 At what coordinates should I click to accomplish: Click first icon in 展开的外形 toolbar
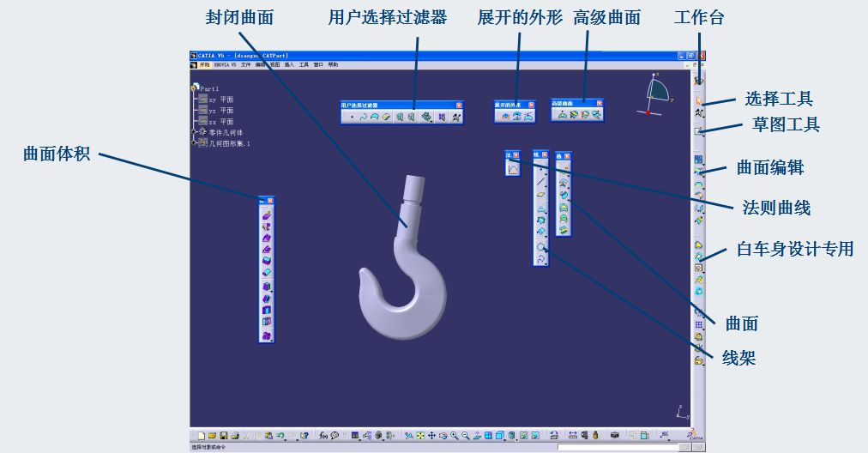[x=507, y=117]
